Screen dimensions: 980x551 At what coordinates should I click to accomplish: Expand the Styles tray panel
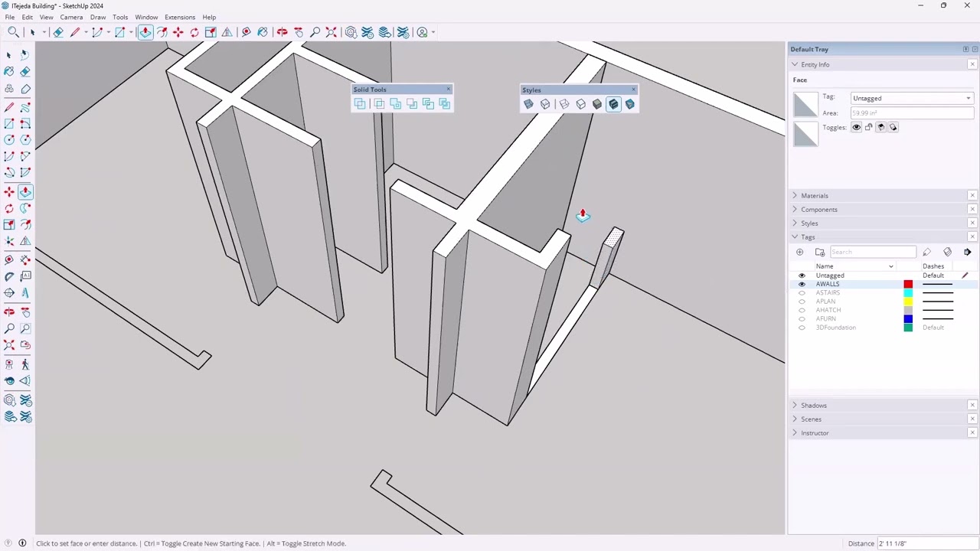point(795,223)
